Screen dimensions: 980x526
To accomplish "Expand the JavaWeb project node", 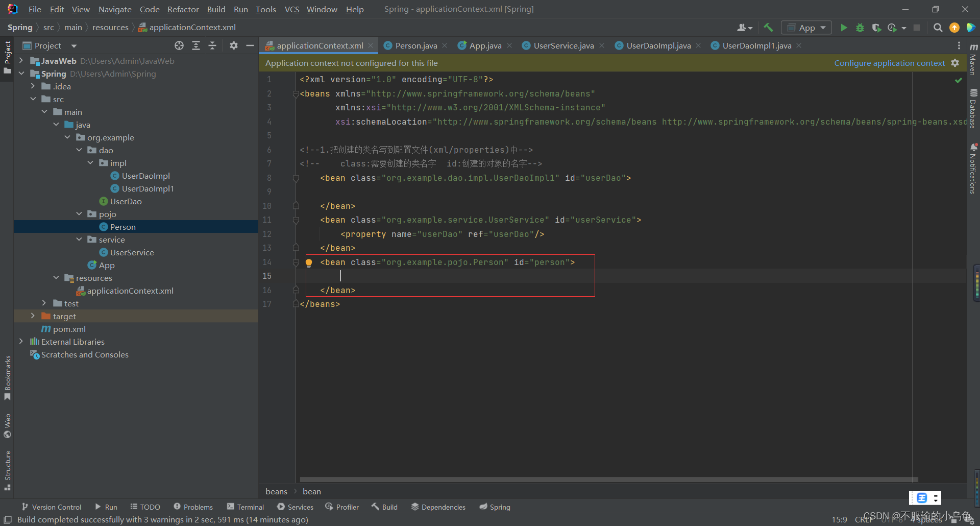I will 21,61.
